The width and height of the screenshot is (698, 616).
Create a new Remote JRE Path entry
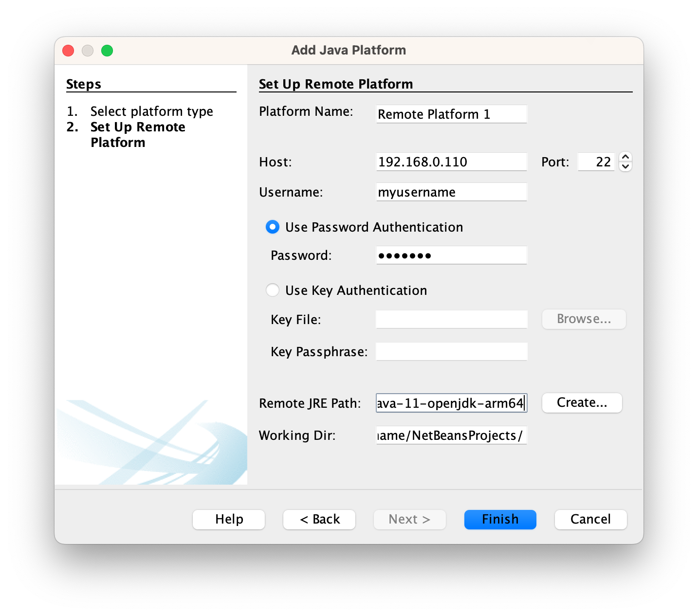pos(582,403)
